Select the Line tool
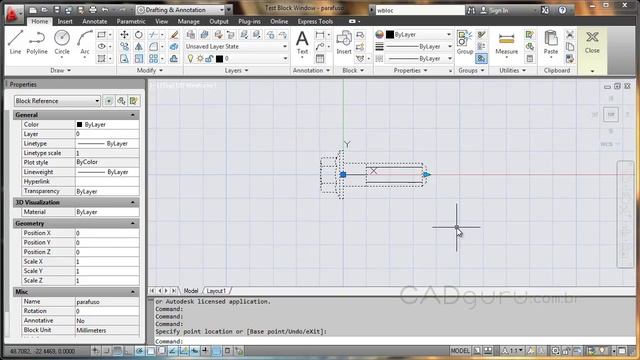 point(15,42)
